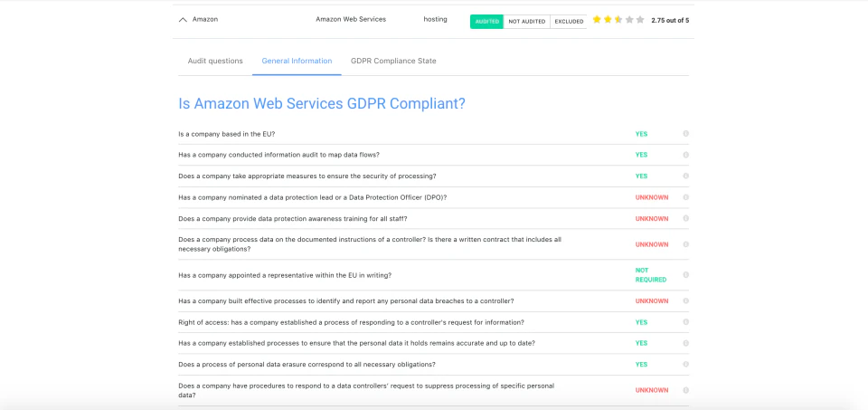Click info icon for personal data erasure question
This screenshot has height=410, width=868.
pos(685,365)
